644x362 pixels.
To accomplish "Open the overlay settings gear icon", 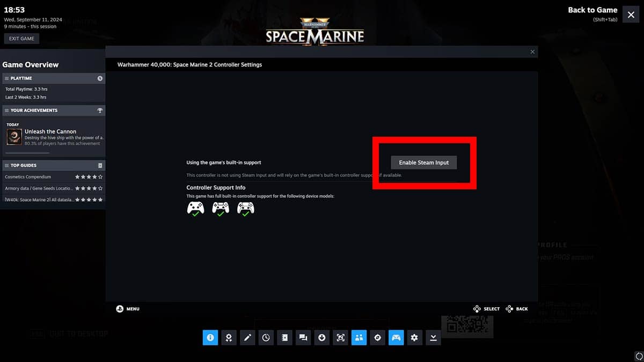I will coord(414,337).
